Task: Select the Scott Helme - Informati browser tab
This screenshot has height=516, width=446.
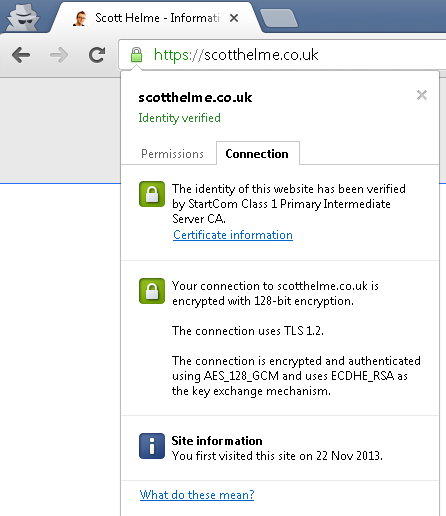Action: pos(157,18)
